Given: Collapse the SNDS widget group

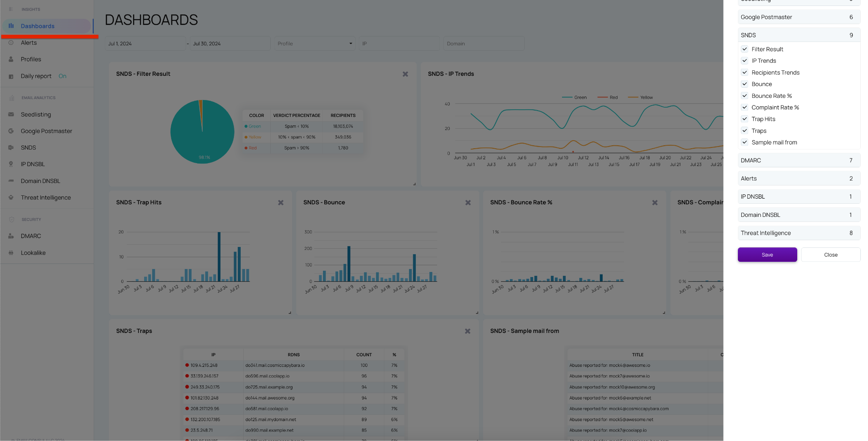Looking at the screenshot, I should [x=799, y=35].
